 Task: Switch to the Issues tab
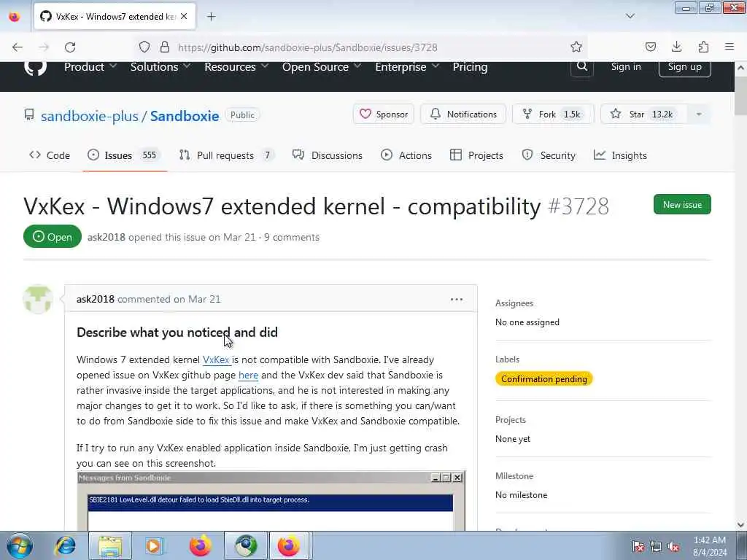(124, 155)
